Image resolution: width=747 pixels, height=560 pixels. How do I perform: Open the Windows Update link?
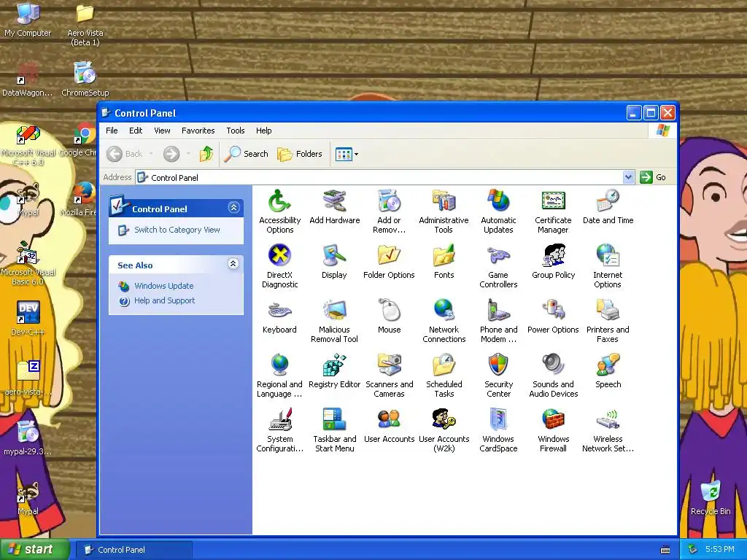[x=164, y=286]
